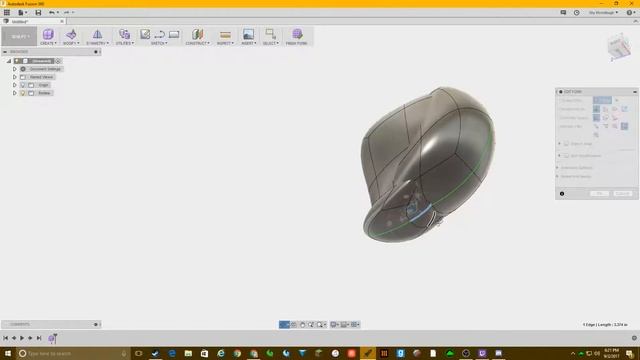Image resolution: width=640 pixels, height=360 pixels.
Task: Open the user account name dropdown
Action: [603, 13]
